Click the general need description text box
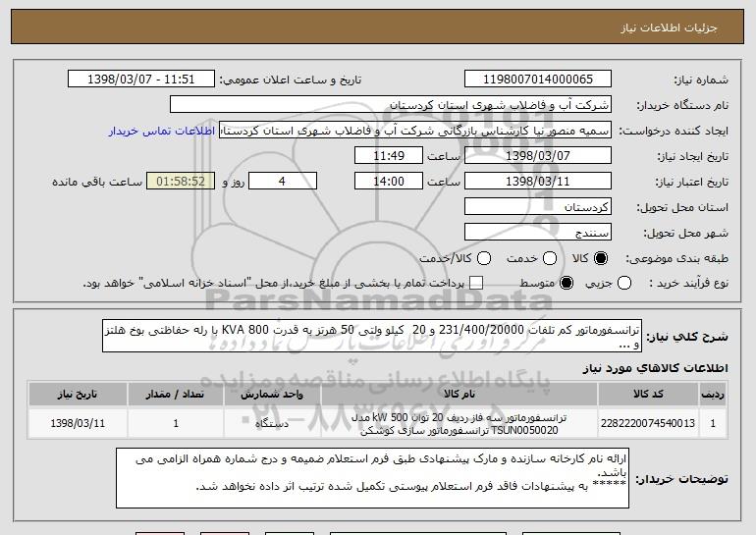The image size is (756, 535). (x=372, y=336)
